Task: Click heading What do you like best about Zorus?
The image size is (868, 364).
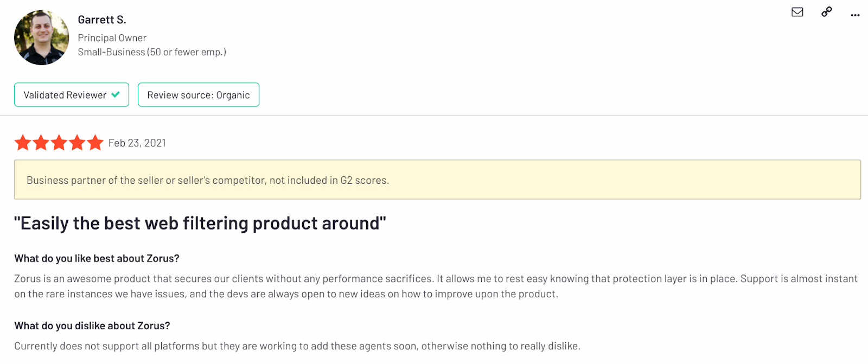Action: pos(97,259)
